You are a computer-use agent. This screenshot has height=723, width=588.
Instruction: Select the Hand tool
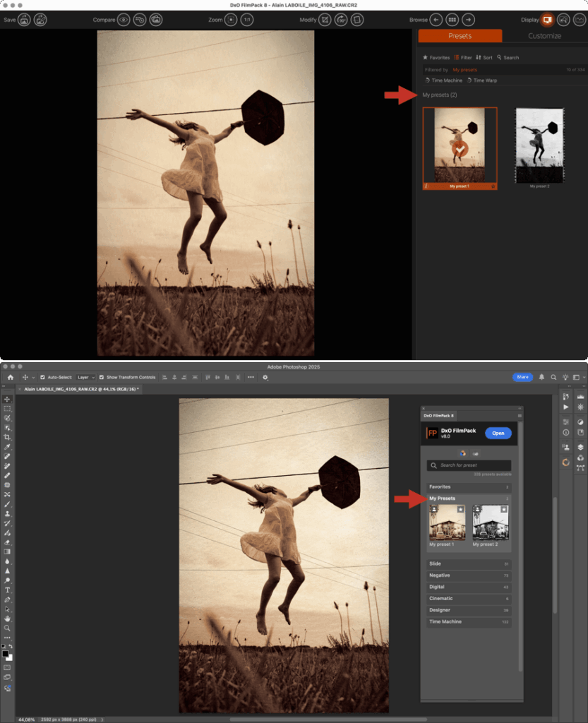pos(8,618)
